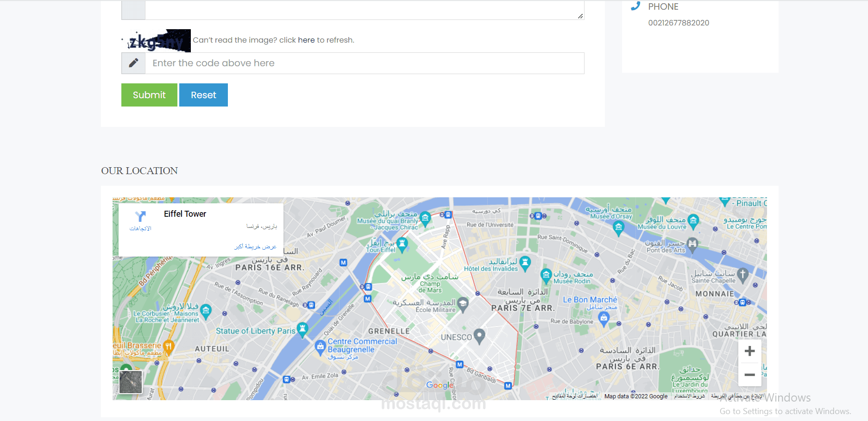
Task: Click the Sainte-Chapelle church pin
Action: tap(742, 275)
